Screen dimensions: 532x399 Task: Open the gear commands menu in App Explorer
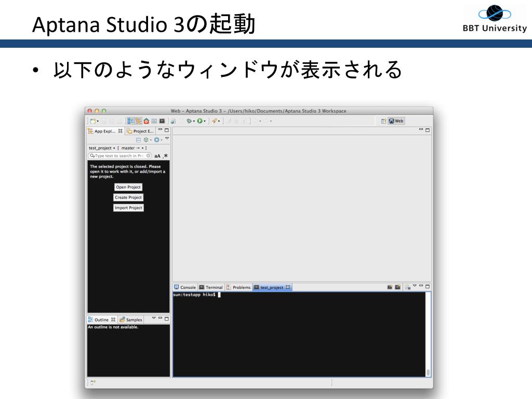point(157,140)
